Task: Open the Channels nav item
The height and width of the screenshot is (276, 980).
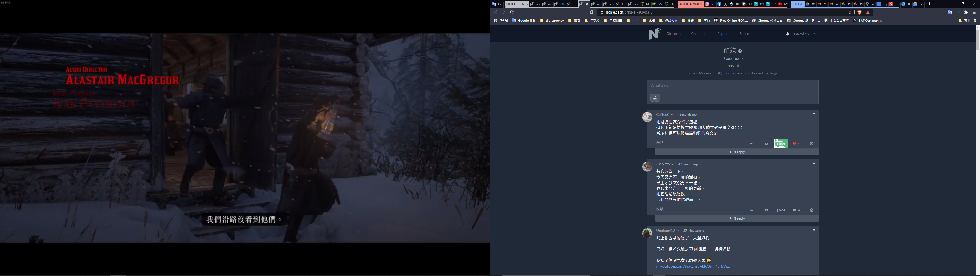Action: tap(673, 34)
